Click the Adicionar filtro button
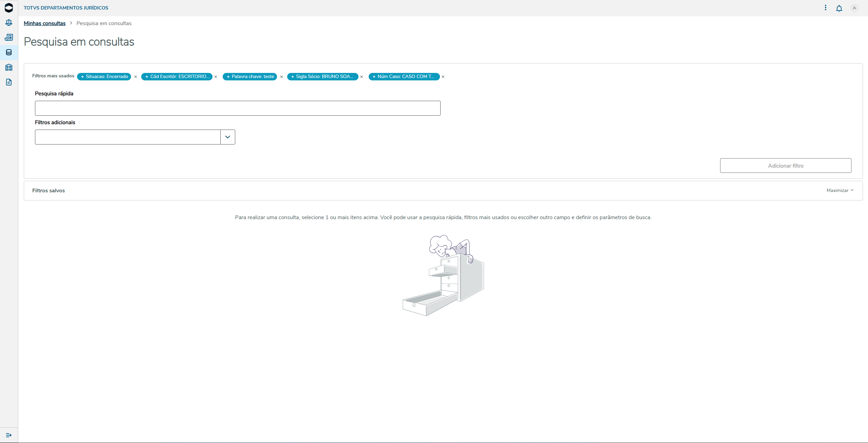The width and height of the screenshot is (868, 443). (x=786, y=166)
